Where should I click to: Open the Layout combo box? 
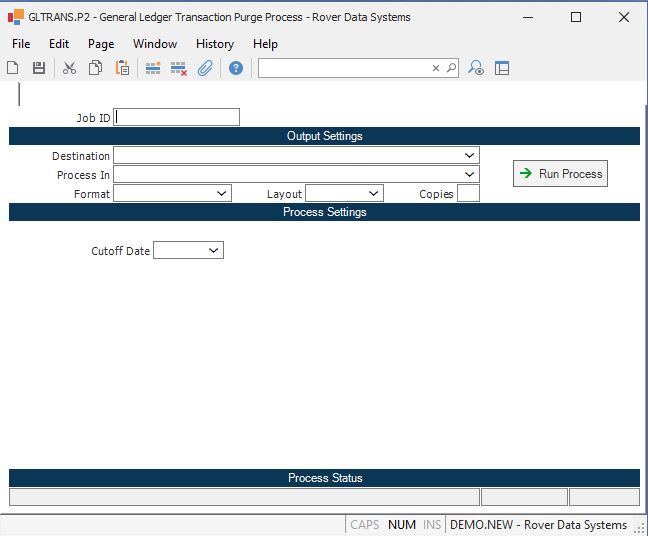374,194
